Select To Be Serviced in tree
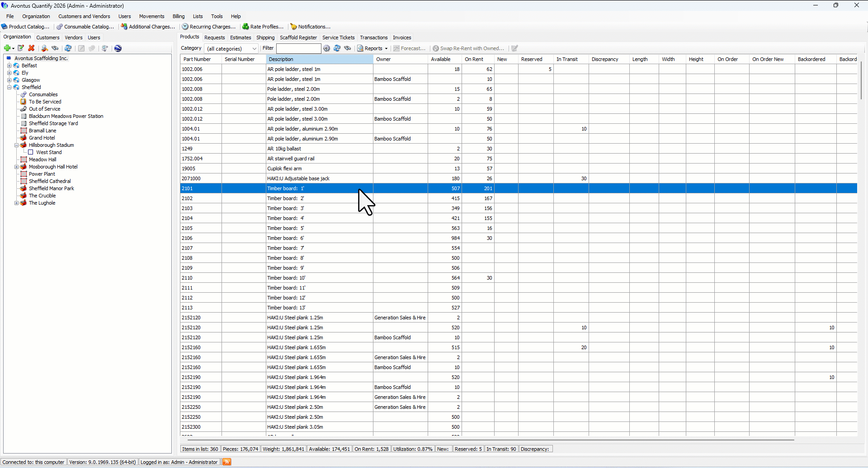The image size is (868, 468). click(45, 102)
